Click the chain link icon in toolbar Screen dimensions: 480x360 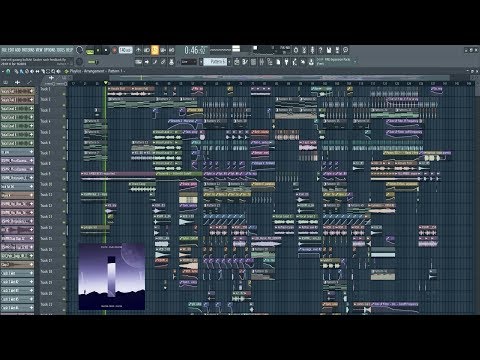pyautogui.click(x=163, y=62)
